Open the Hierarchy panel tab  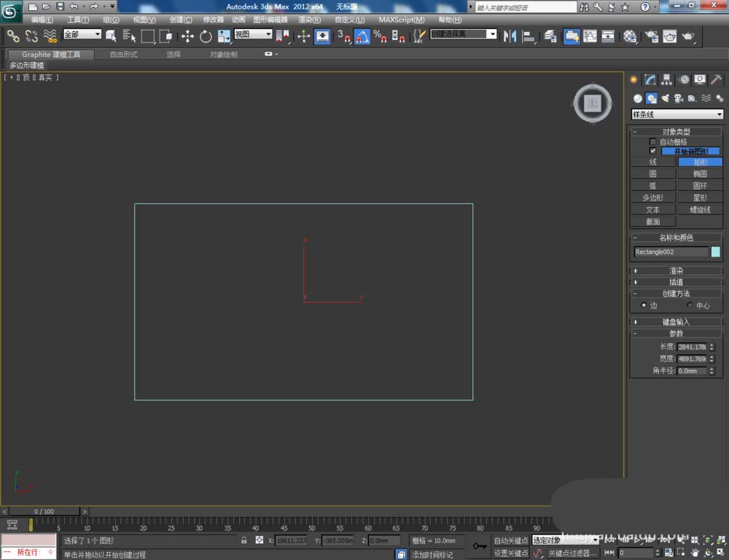click(667, 79)
